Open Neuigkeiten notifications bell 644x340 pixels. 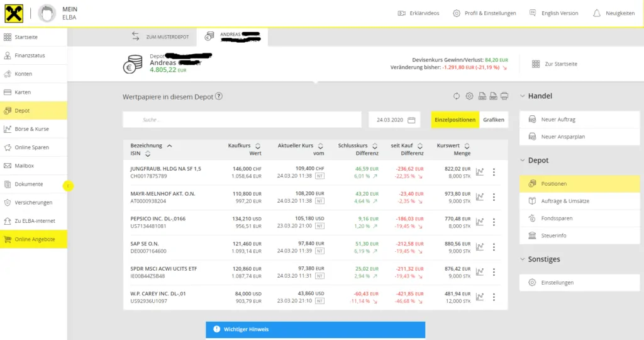(614, 13)
